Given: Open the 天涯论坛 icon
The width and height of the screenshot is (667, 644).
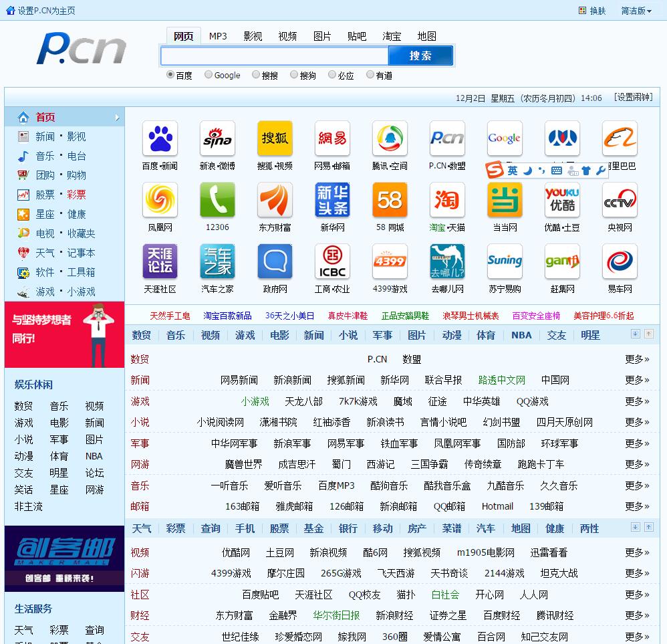Looking at the screenshot, I should coord(160,261).
